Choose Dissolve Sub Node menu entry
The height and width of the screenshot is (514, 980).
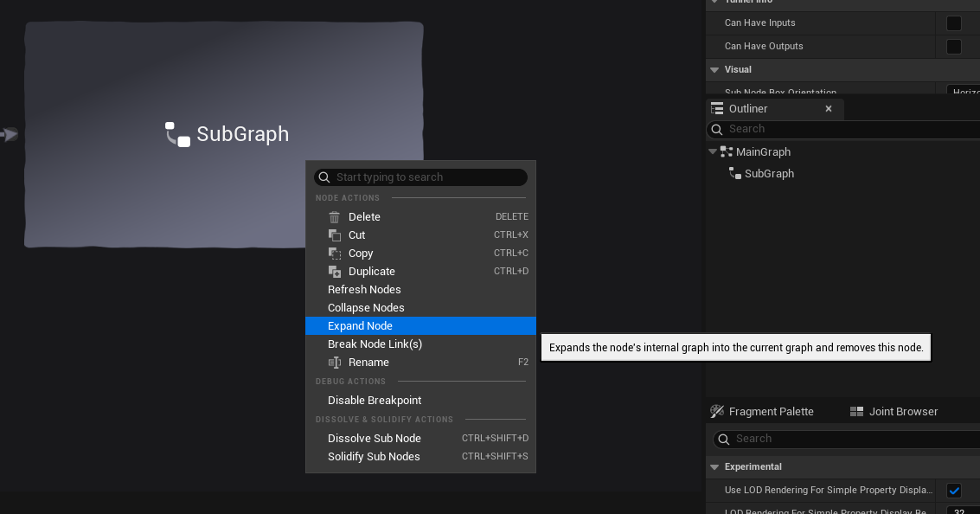(375, 439)
